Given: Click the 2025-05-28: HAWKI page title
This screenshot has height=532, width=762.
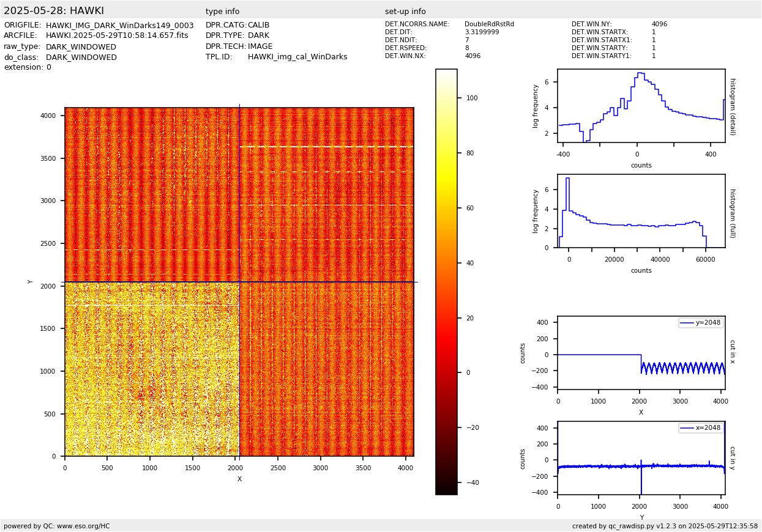Looking at the screenshot, I should [54, 11].
